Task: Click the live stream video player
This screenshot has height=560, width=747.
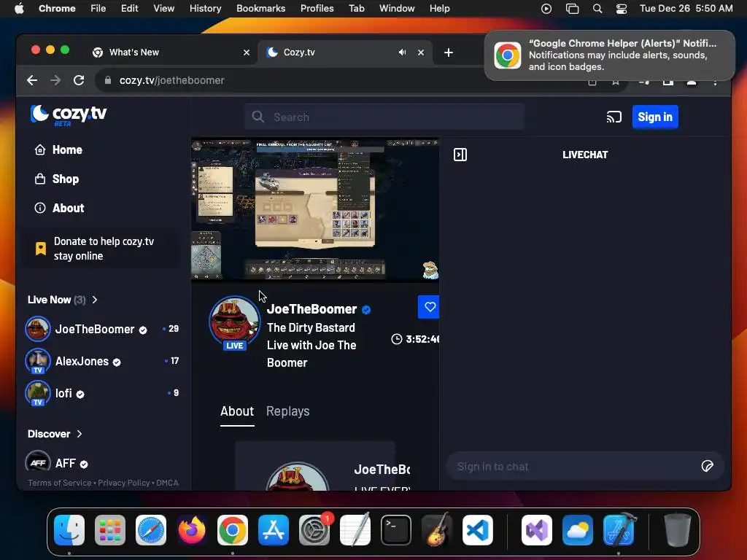Action: click(x=315, y=209)
